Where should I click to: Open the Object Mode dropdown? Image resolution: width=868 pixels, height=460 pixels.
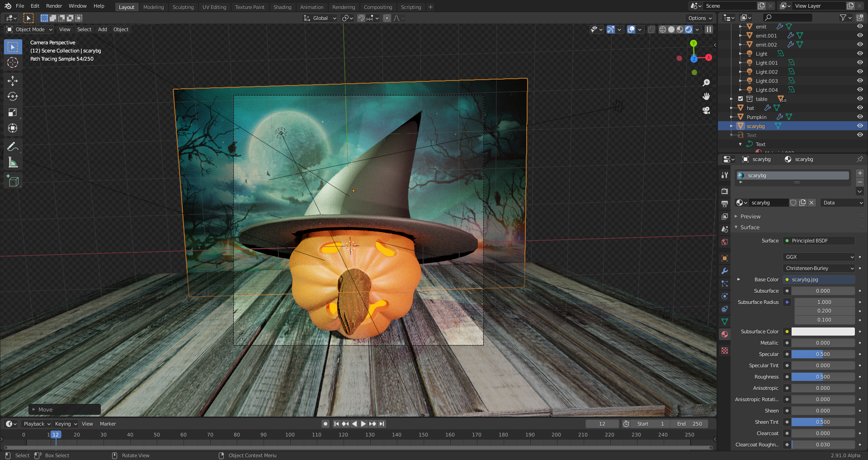[30, 29]
